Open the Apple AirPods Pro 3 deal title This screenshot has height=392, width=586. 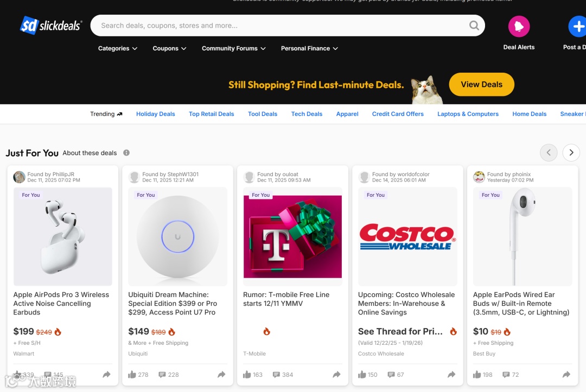point(61,303)
